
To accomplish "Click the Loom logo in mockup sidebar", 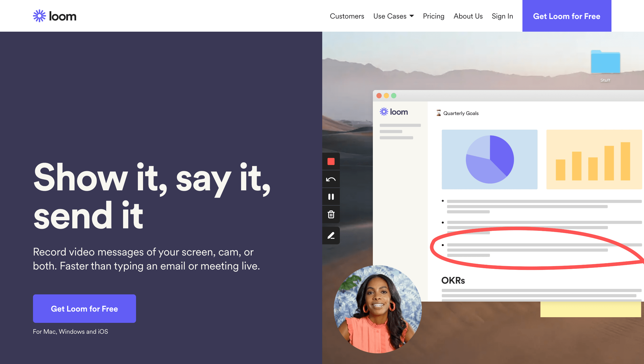I will click(x=394, y=112).
